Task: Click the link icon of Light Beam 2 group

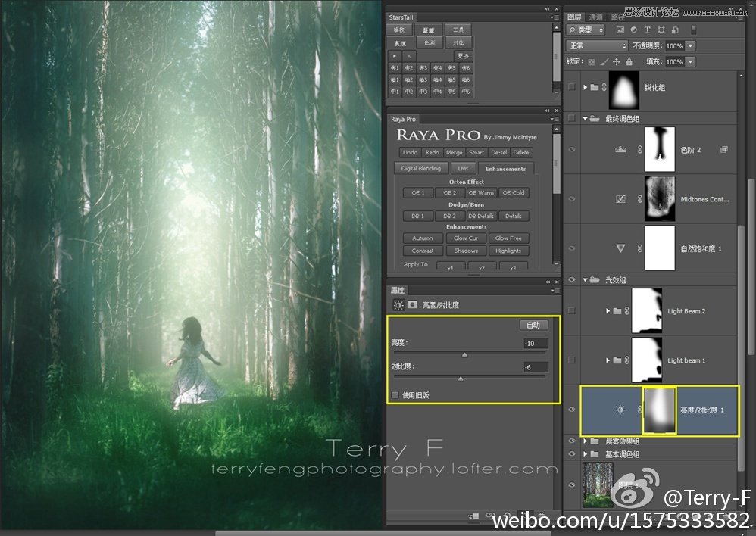Action: click(x=626, y=311)
